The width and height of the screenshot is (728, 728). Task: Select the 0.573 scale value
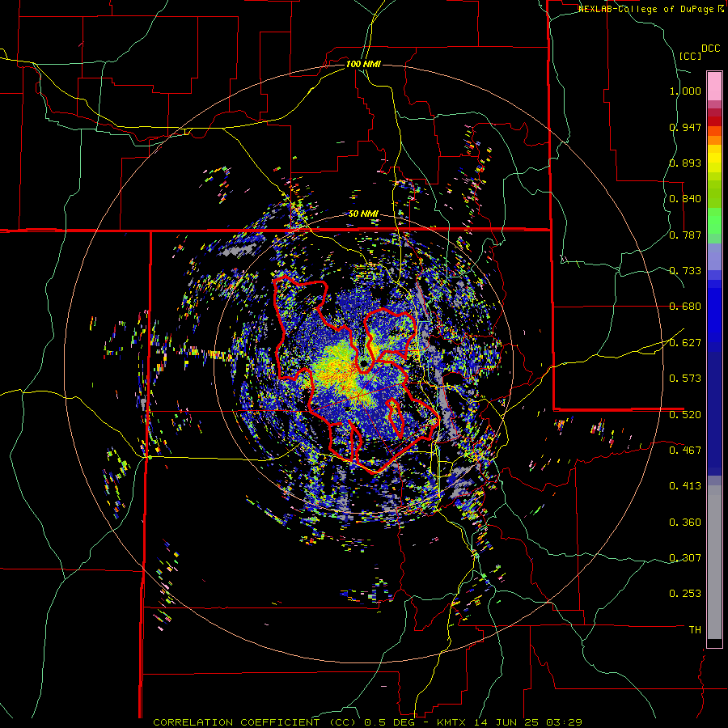(685, 378)
